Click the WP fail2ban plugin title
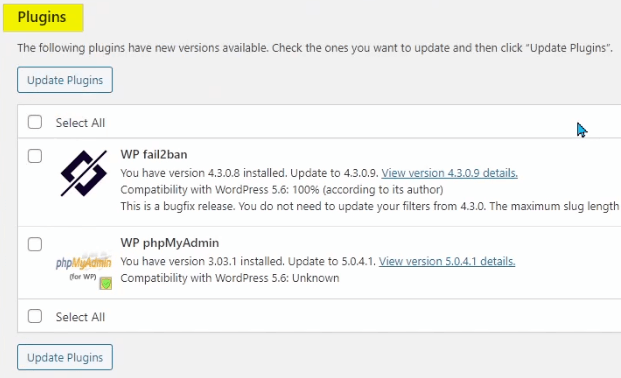This screenshot has width=621, height=378. point(154,155)
